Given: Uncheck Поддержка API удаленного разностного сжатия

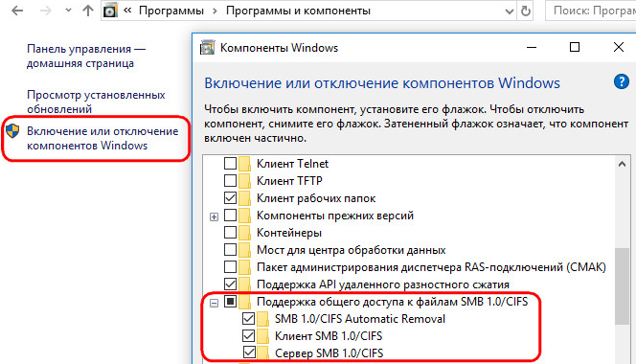Looking at the screenshot, I should [x=231, y=284].
